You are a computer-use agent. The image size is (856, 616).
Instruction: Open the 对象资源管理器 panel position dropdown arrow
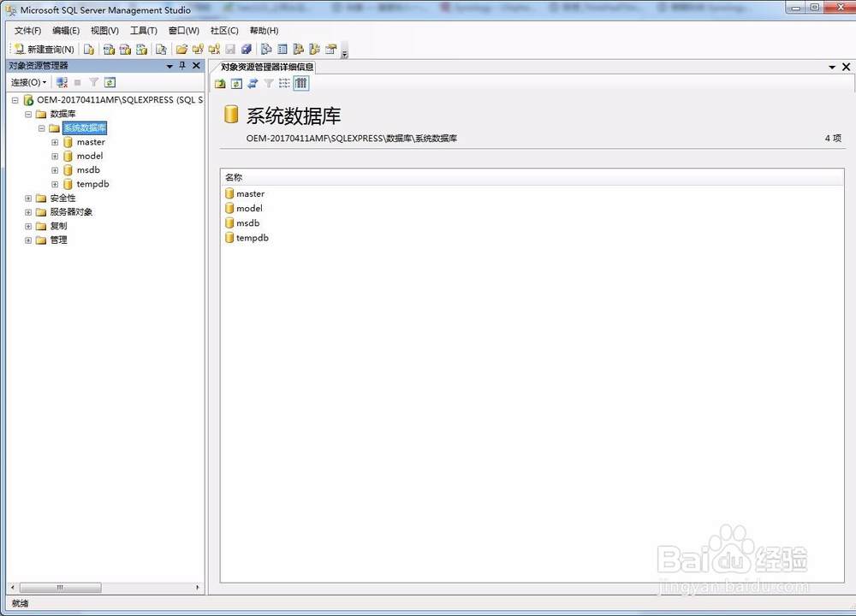pyautogui.click(x=169, y=66)
